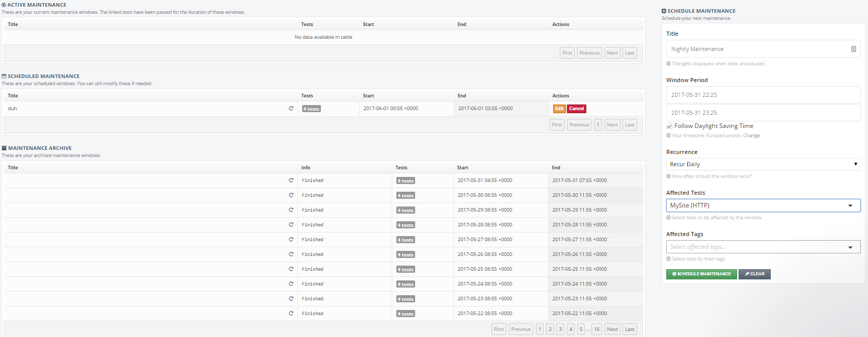Click archive end time 2017-05-22 11:55 +0000
Viewport: 868px width, 337px height.
coord(580,314)
